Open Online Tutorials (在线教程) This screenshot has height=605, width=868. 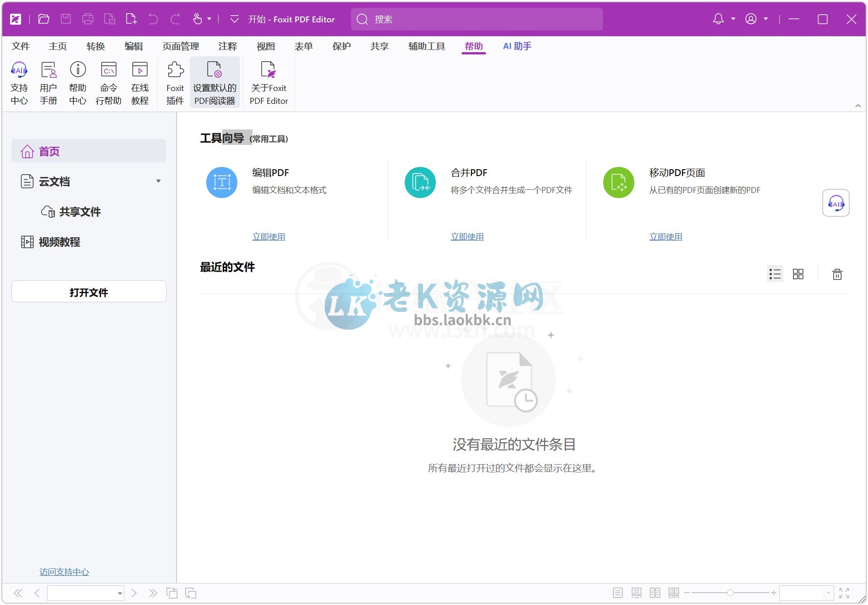[140, 83]
